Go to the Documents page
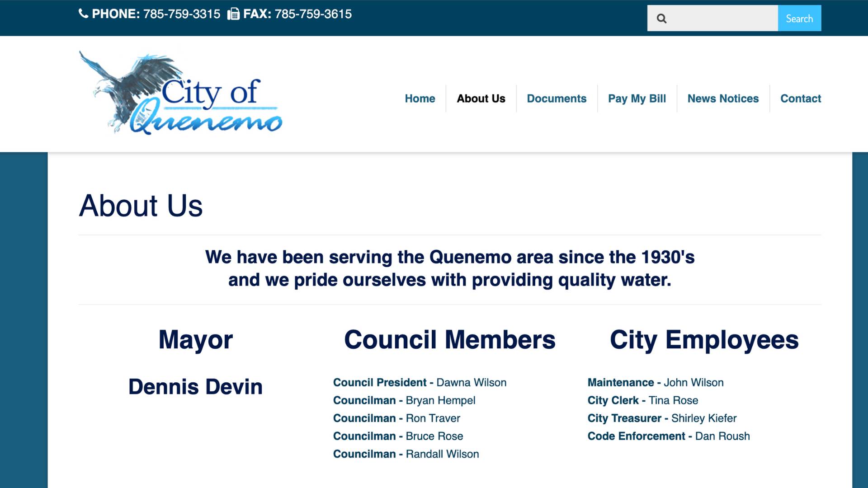The height and width of the screenshot is (488, 868). coord(556,99)
